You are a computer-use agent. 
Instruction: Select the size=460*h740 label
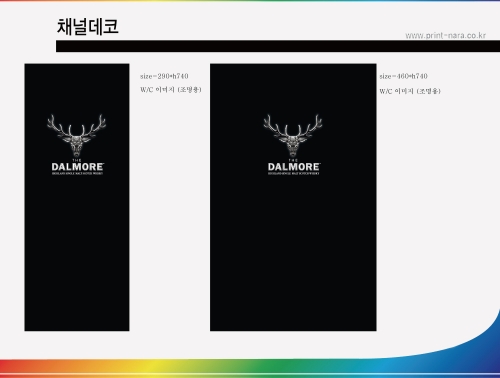click(403, 76)
